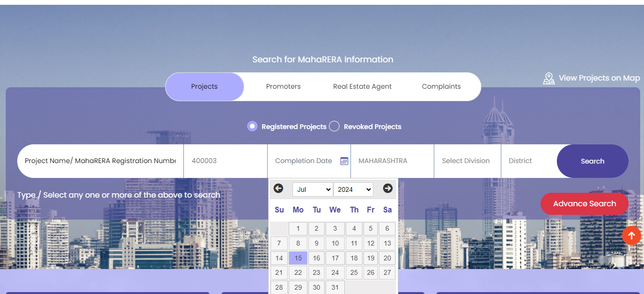Image resolution: width=644 pixels, height=294 pixels.
Task: Pick July 16 in the calendar
Action: pyautogui.click(x=316, y=259)
